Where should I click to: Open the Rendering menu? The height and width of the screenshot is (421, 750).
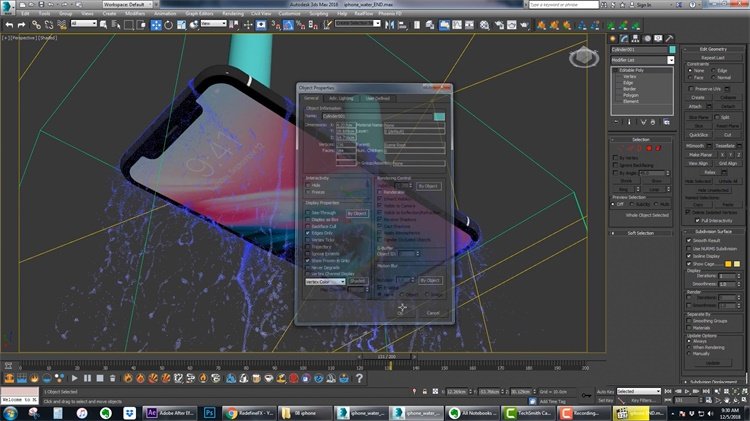point(233,14)
